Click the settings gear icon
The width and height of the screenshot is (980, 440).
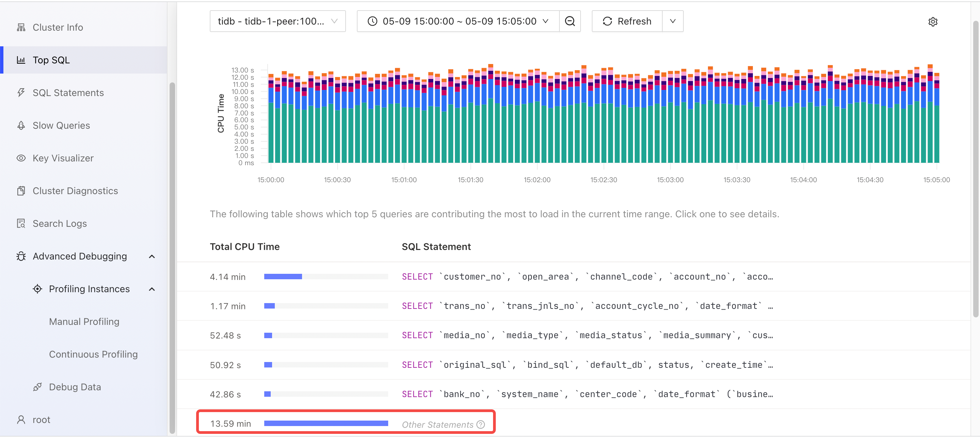[933, 21]
